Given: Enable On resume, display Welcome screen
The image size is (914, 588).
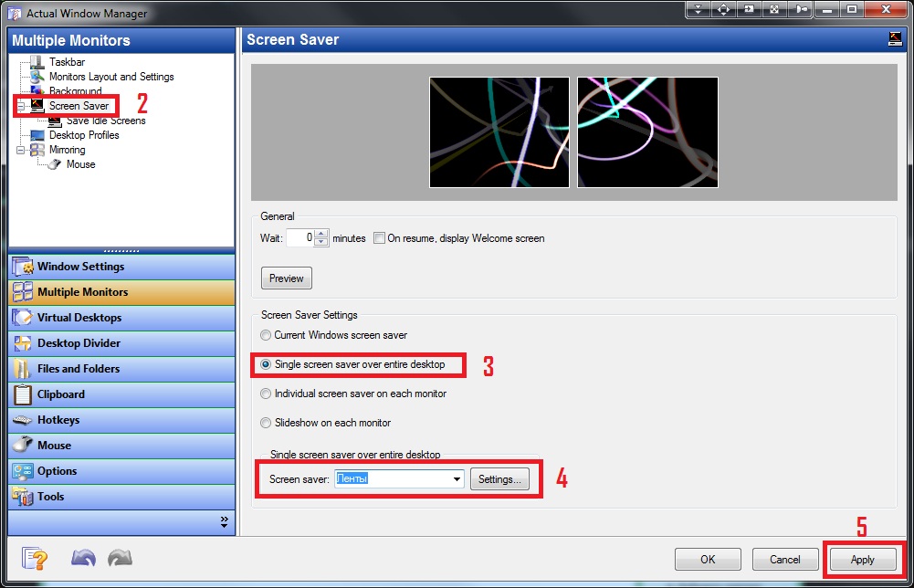Looking at the screenshot, I should pos(380,238).
